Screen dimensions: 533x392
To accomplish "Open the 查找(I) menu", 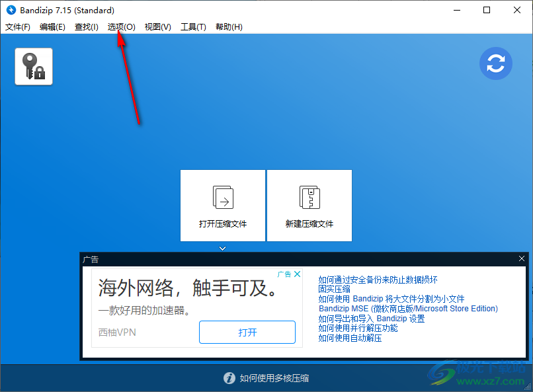I will pyautogui.click(x=87, y=27).
